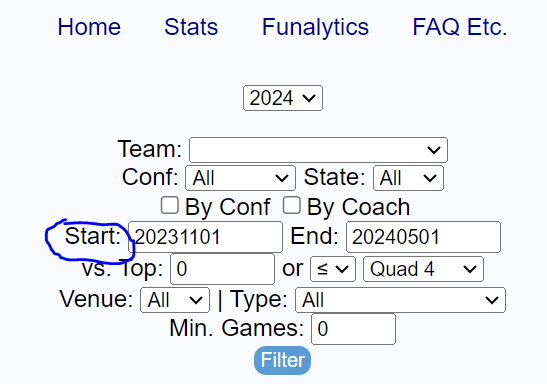Select the End date field 20240501
547x384 pixels.
click(x=423, y=237)
